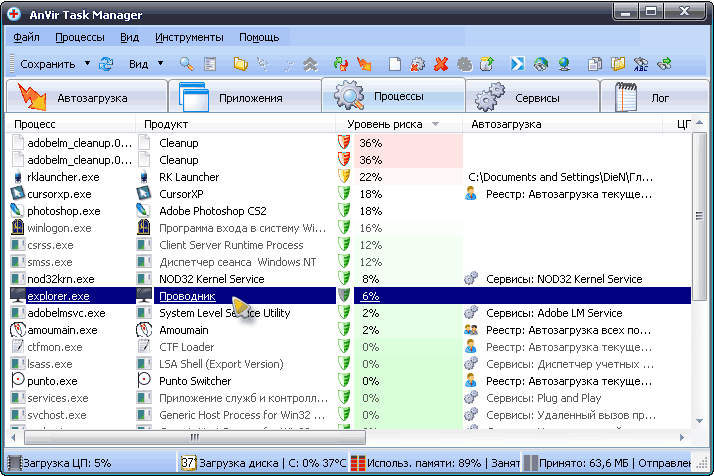This screenshot has width=714, height=476.
Task: Click the photoshop.exe process icon
Action: point(17,211)
